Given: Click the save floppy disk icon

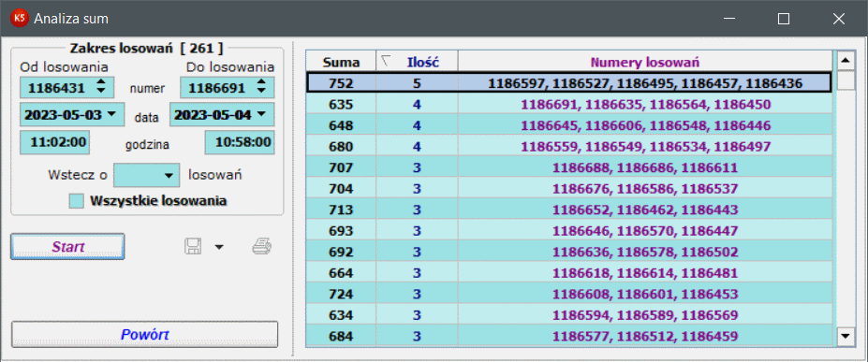Looking at the screenshot, I should coord(193,247).
